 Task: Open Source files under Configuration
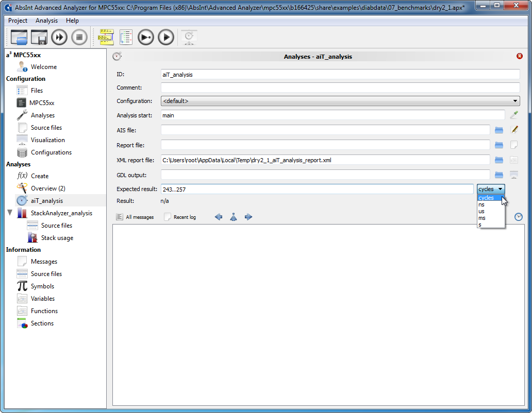(46, 127)
